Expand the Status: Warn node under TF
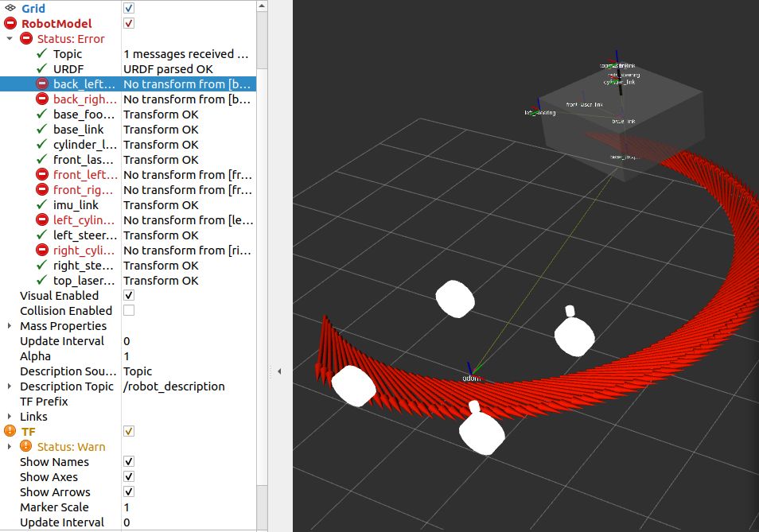Screen dimensions: 759x532 pyautogui.click(x=10, y=446)
